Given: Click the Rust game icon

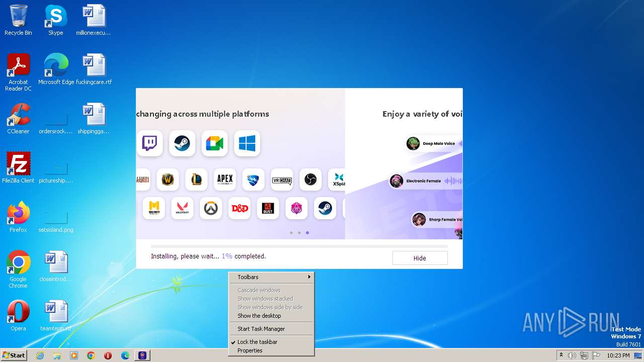Looking at the screenshot, I should [x=268, y=208].
